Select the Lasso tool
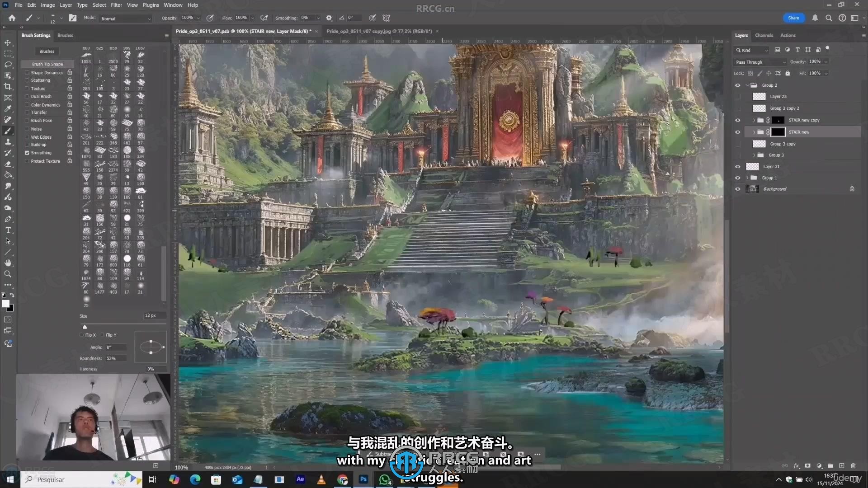 (8, 65)
